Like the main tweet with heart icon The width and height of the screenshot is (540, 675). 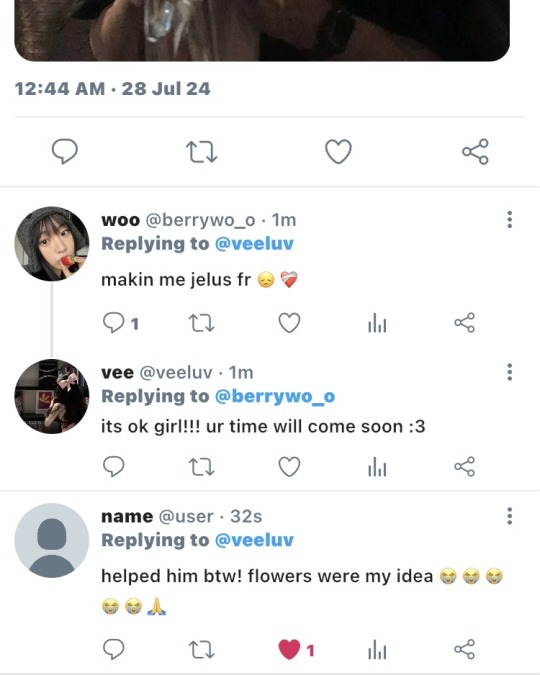pyautogui.click(x=338, y=152)
